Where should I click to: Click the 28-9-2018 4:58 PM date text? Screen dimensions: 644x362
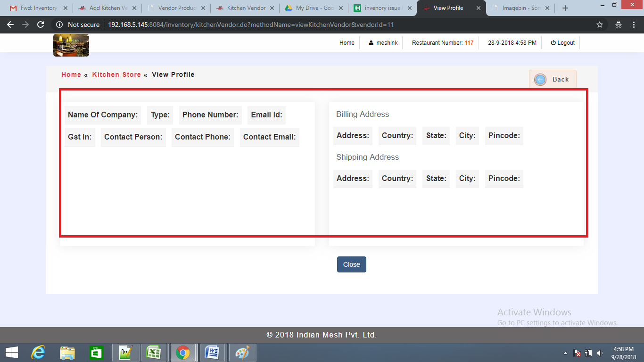tap(512, 43)
